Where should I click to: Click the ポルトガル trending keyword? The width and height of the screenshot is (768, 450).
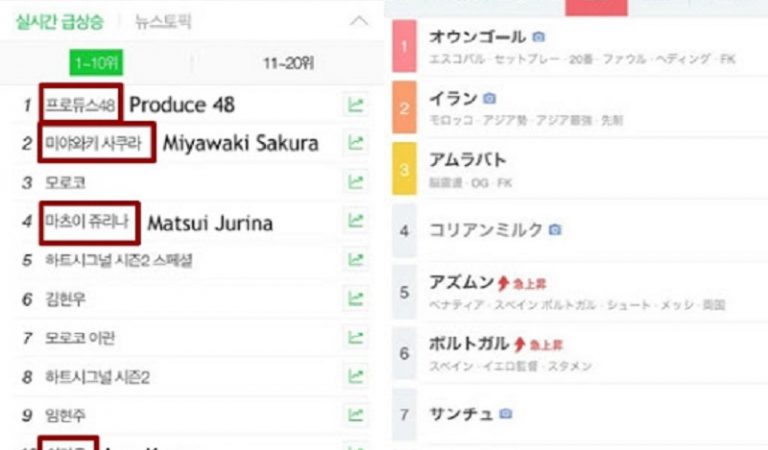[469, 344]
